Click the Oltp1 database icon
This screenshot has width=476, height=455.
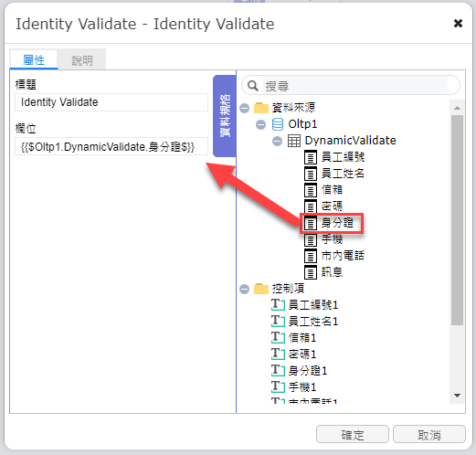tap(278, 124)
